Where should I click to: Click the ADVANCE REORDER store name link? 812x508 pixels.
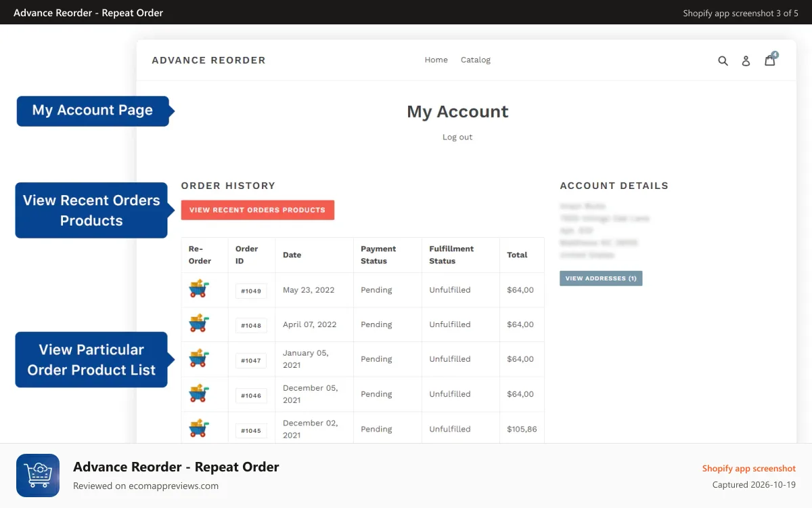click(x=208, y=60)
